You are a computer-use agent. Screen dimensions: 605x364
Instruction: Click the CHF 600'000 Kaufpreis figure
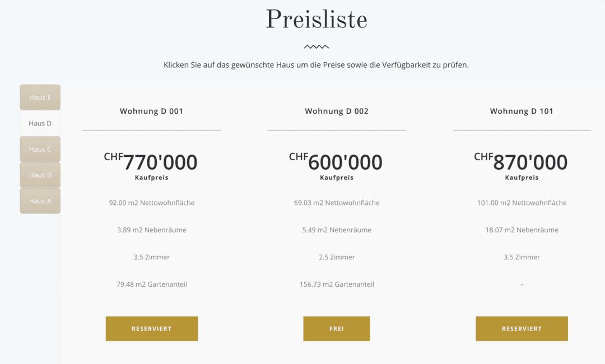336,162
